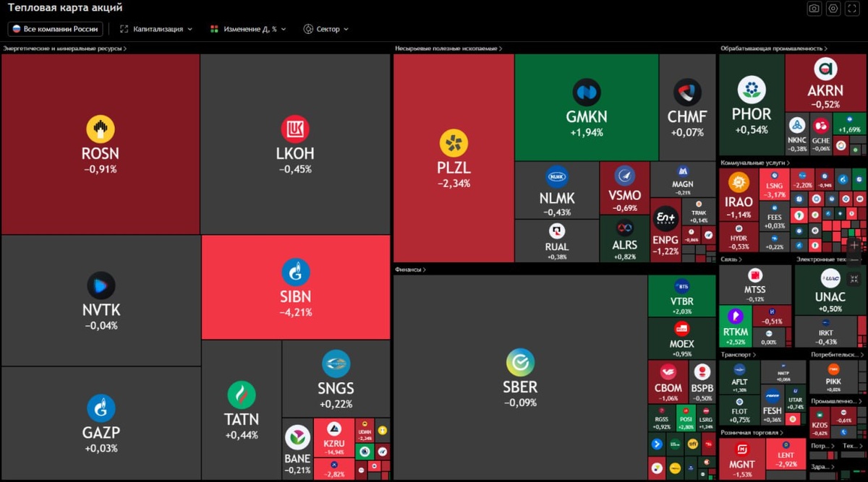Viewport: 868px width, 482px height.
Task: Select the MAGN tile showing −0,21%
Action: point(683,179)
